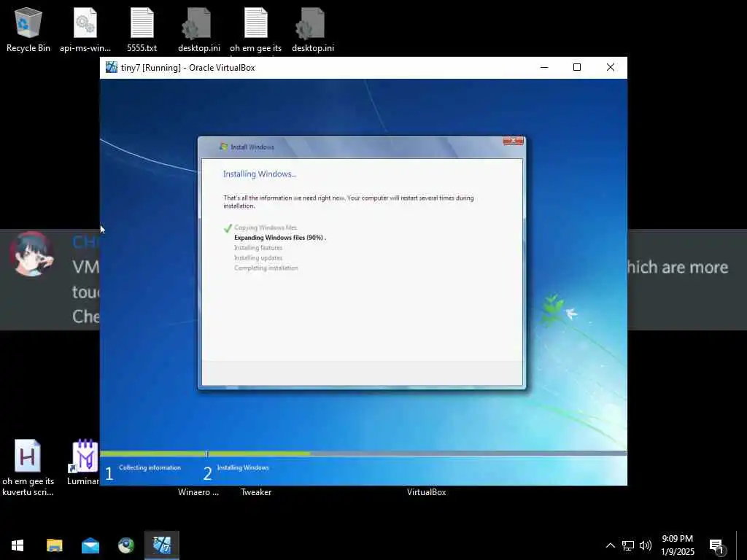Click the tiny7 [Running] window title

[x=187, y=68]
